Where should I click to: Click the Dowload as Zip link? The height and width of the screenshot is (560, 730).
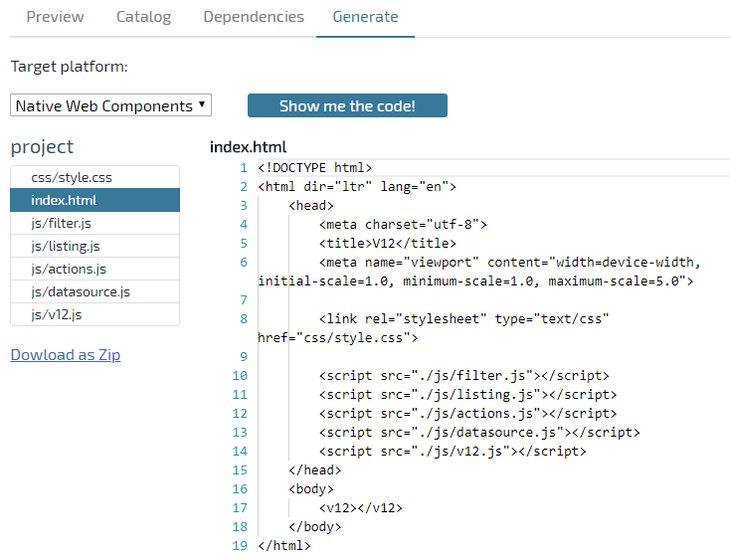[66, 355]
